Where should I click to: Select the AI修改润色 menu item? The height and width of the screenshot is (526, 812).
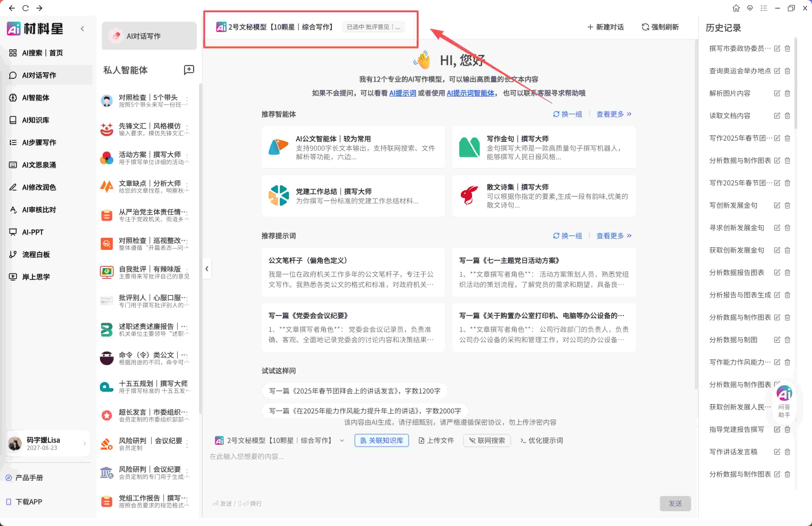[39, 187]
